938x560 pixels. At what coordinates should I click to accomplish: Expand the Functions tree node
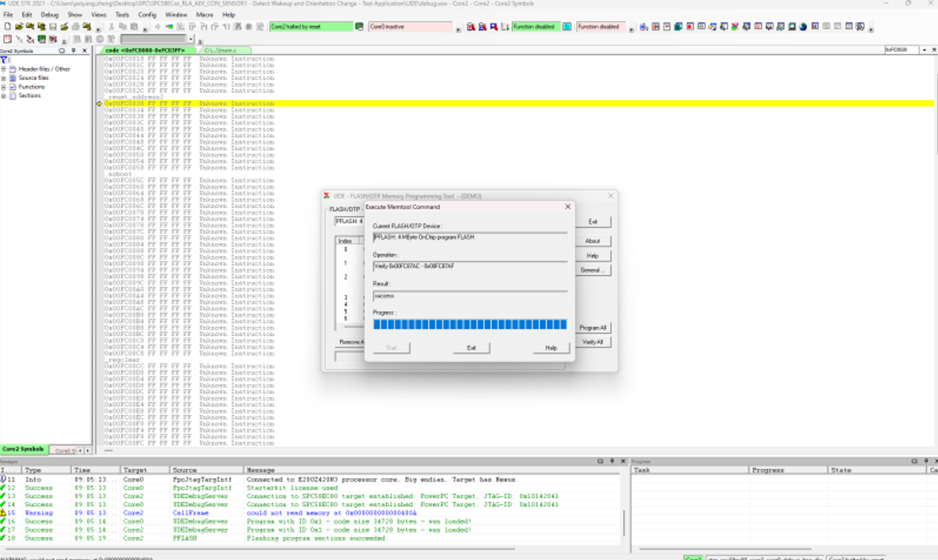pos(4,86)
